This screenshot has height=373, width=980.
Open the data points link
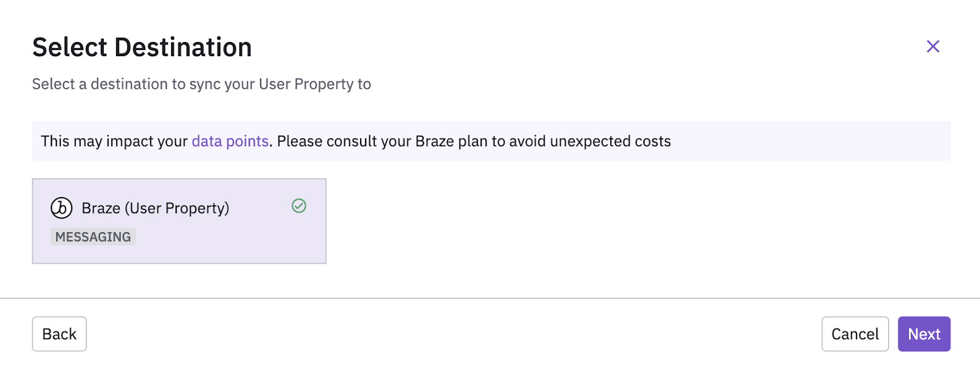tap(230, 141)
